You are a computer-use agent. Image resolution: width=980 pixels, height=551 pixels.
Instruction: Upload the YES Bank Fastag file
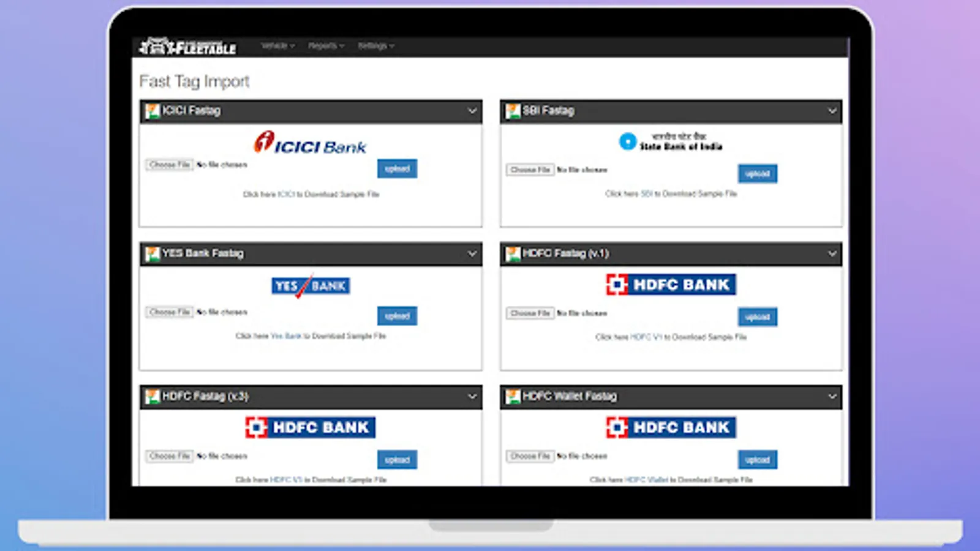(397, 316)
